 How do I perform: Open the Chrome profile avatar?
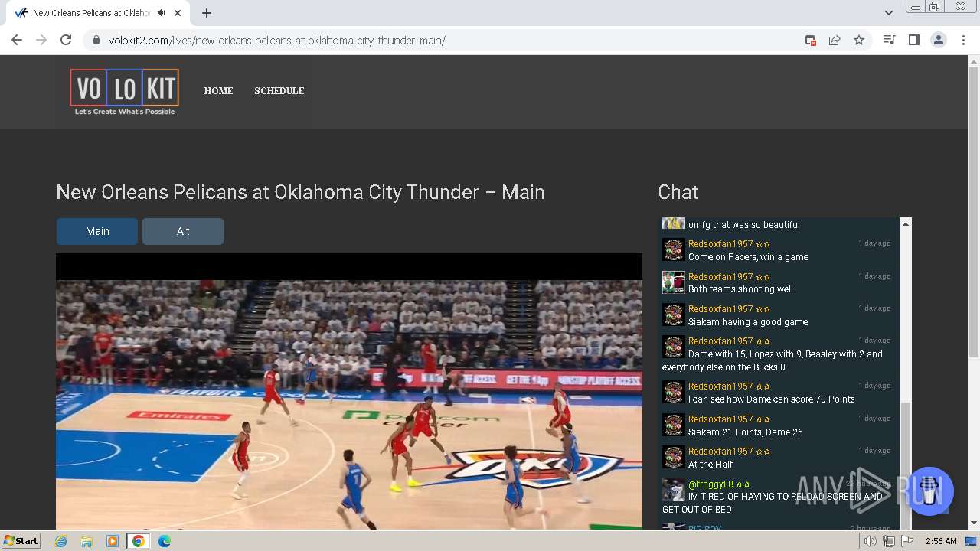pyautogui.click(x=939, y=40)
